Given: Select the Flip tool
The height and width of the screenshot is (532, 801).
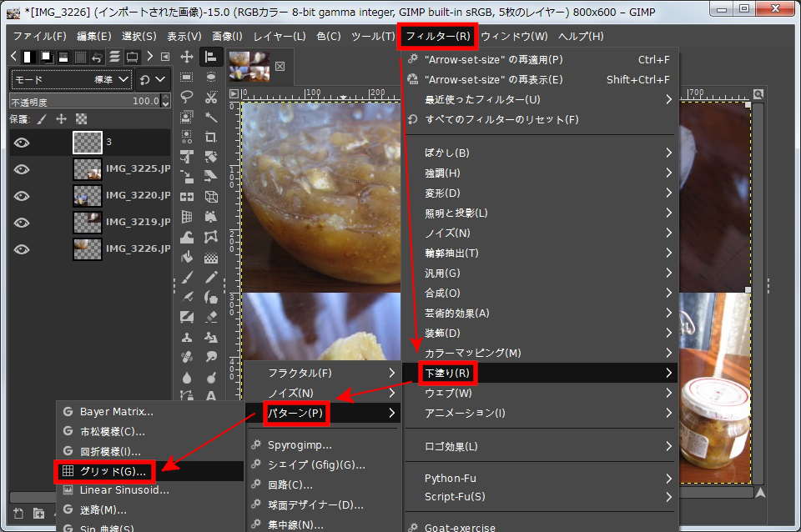Looking at the screenshot, I should click(187, 197).
